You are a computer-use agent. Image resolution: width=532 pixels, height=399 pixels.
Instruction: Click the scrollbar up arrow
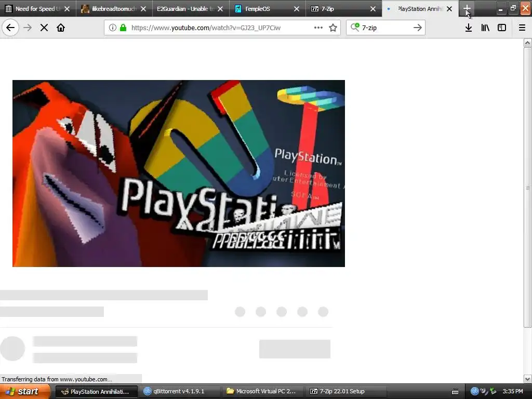click(527, 43)
